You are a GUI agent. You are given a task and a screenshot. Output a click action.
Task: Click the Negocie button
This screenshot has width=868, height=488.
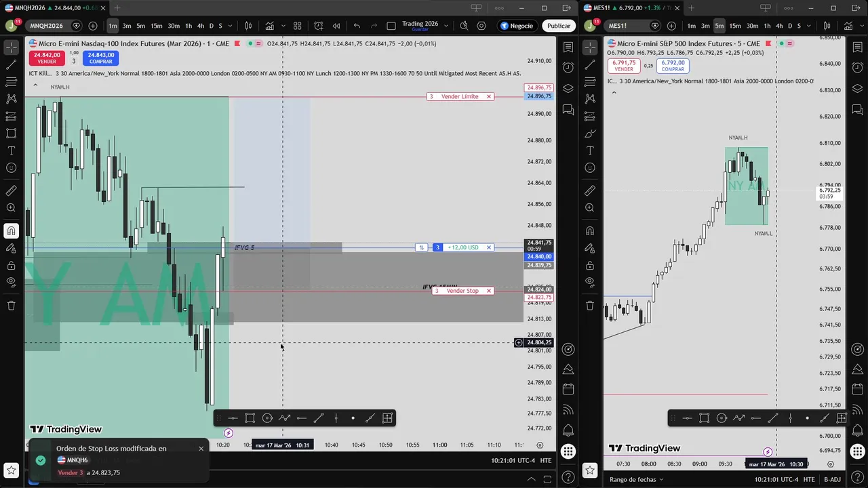click(517, 26)
